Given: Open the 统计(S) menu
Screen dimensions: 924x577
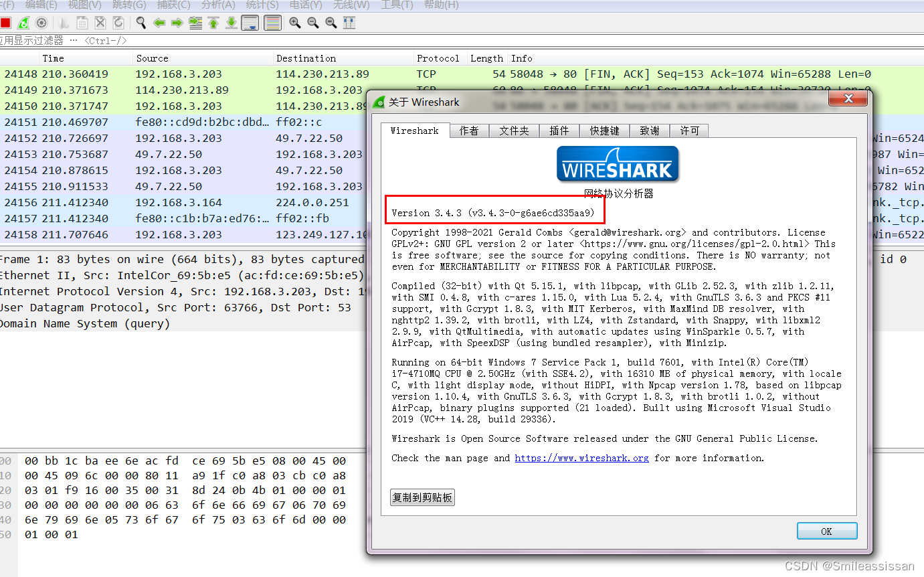Looking at the screenshot, I should pos(261,5).
